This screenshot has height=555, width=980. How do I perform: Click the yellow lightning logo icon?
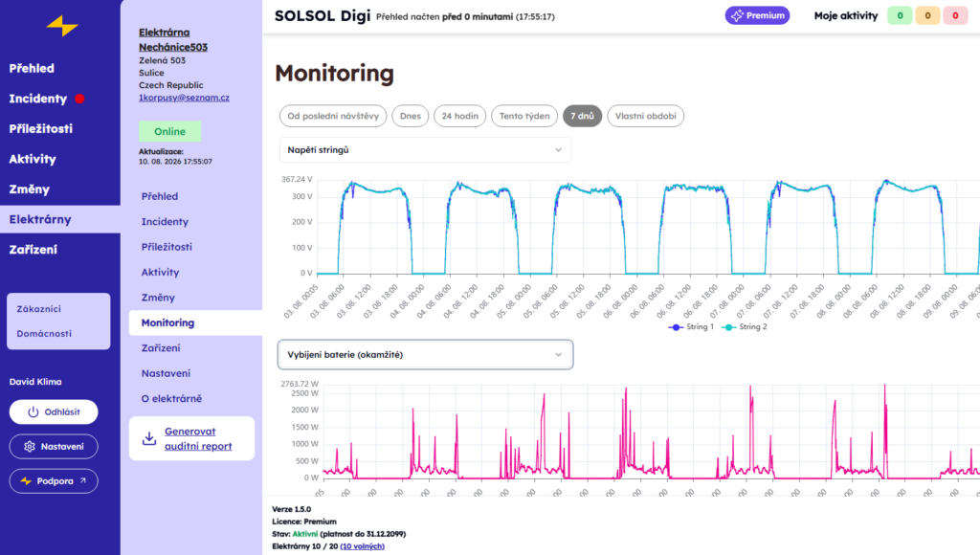coord(62,26)
